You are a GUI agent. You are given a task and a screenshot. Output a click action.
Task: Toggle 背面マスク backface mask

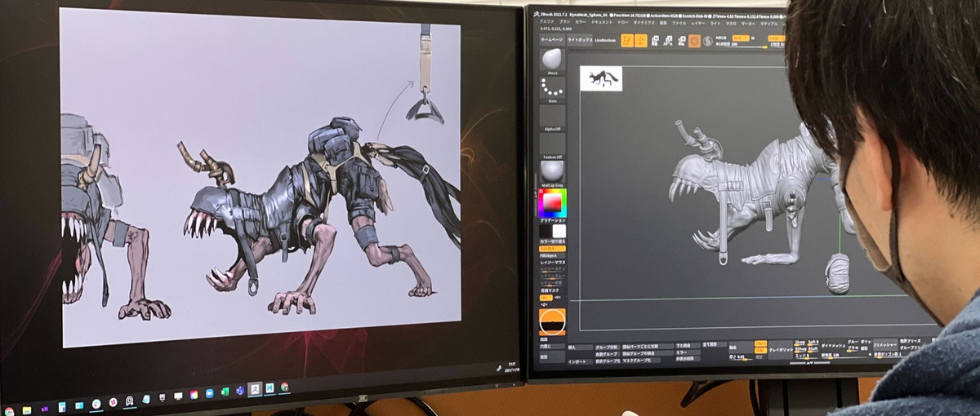click(x=550, y=290)
